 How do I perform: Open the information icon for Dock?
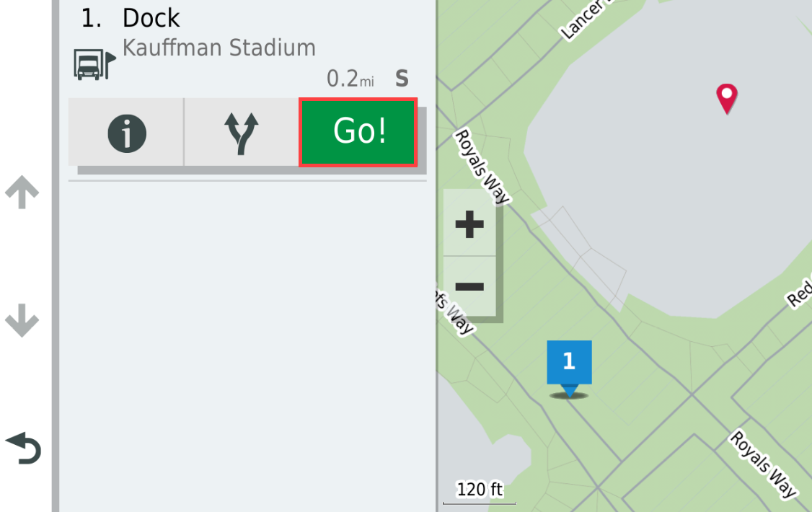(x=126, y=133)
